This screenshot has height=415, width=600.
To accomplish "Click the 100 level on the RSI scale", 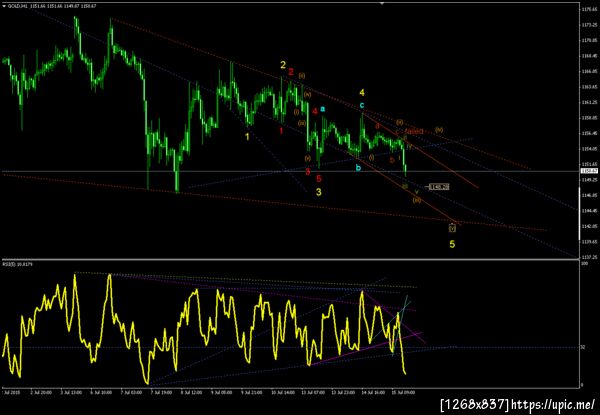I will (x=584, y=264).
